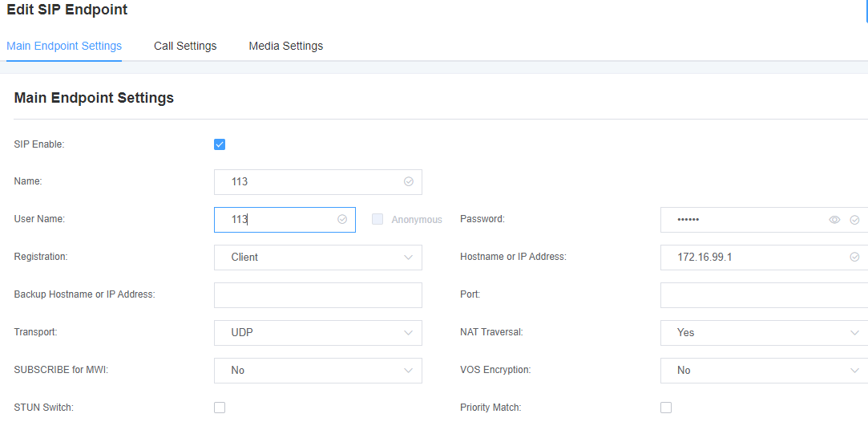The width and height of the screenshot is (868, 422).
Task: Enable the STUN Switch checkbox
Action: (x=220, y=408)
